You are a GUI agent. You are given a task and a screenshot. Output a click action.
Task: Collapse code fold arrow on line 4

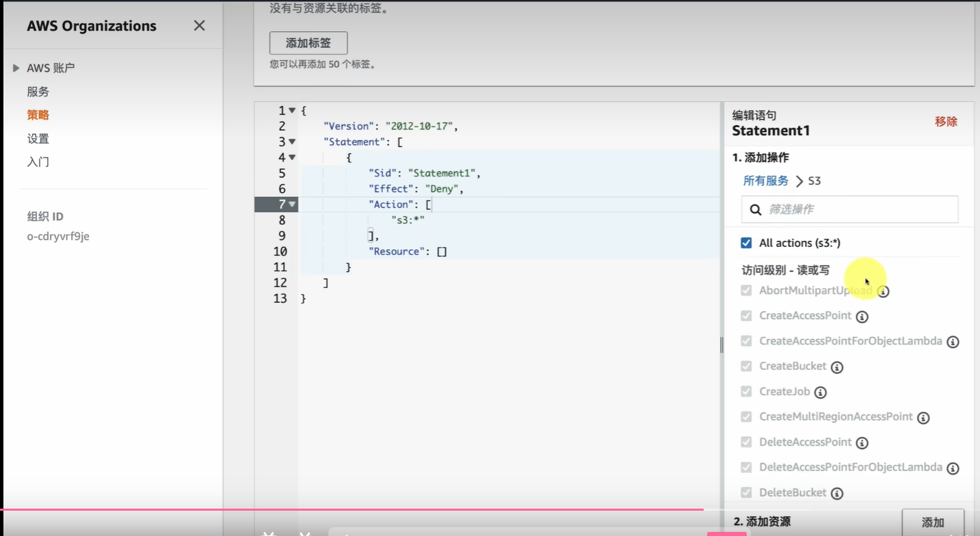click(292, 158)
